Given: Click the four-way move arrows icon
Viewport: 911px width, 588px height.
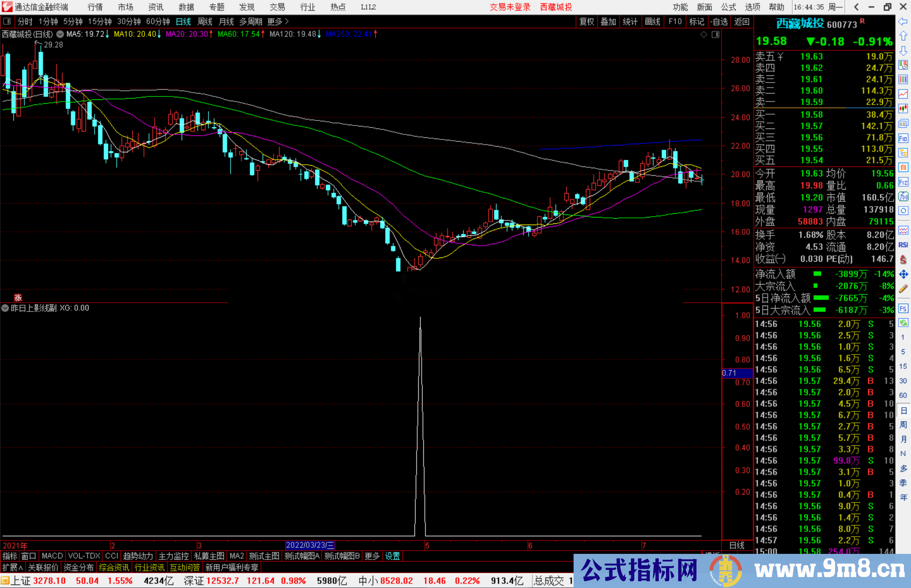Looking at the screenshot, I should click(x=903, y=274).
